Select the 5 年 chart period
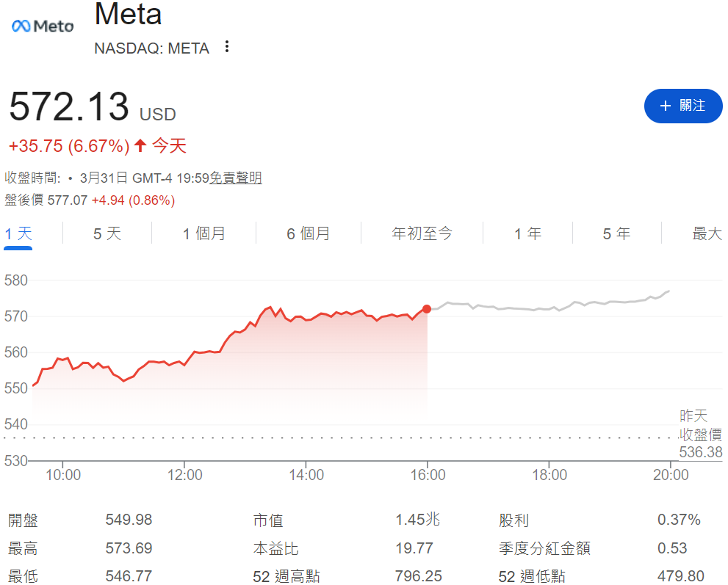This screenshot has width=728, height=585. [x=616, y=233]
